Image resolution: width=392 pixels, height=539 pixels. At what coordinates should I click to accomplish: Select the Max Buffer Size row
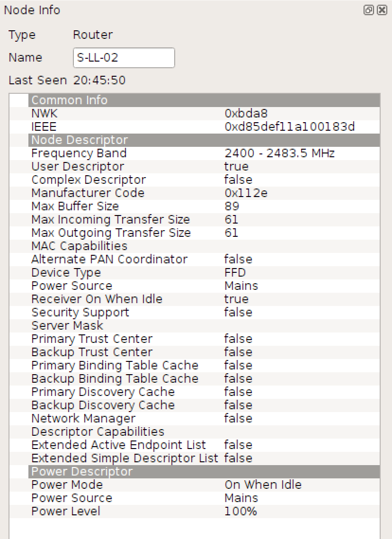142,206
